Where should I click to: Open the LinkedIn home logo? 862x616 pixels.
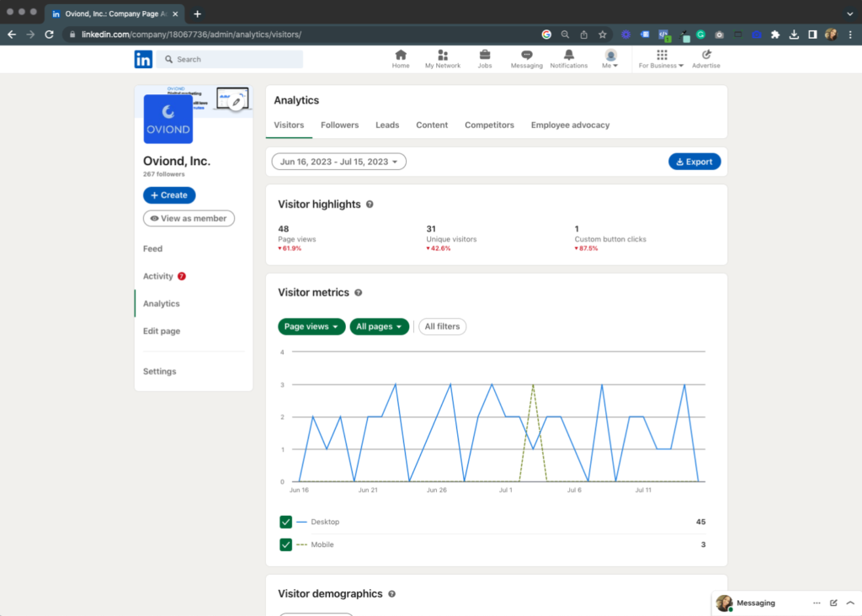tap(143, 59)
